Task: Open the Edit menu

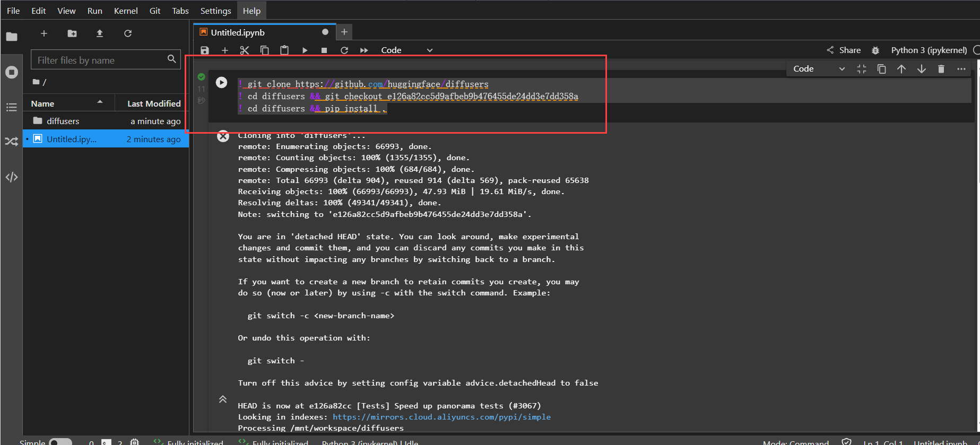Action: [x=38, y=11]
